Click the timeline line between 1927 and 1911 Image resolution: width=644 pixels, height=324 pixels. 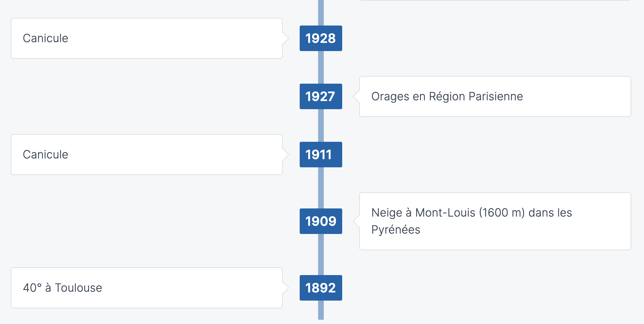pos(321,125)
